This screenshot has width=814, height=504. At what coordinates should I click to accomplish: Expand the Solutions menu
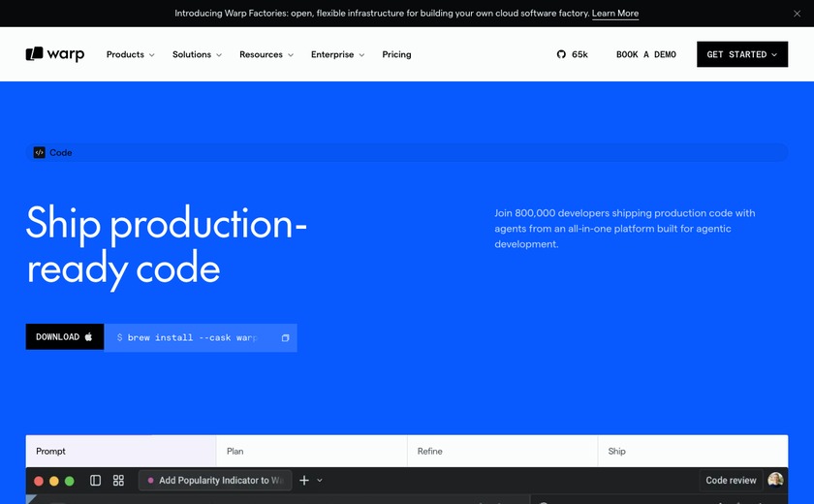tap(197, 54)
